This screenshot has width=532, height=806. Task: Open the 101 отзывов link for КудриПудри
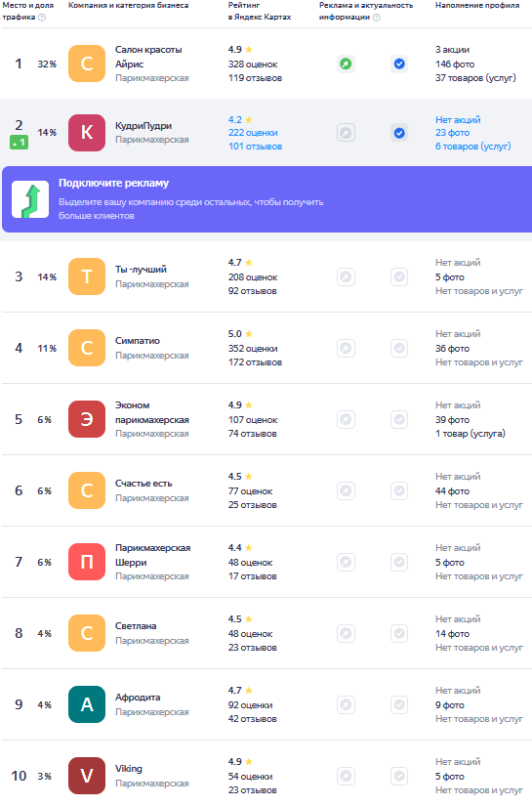coord(255,147)
